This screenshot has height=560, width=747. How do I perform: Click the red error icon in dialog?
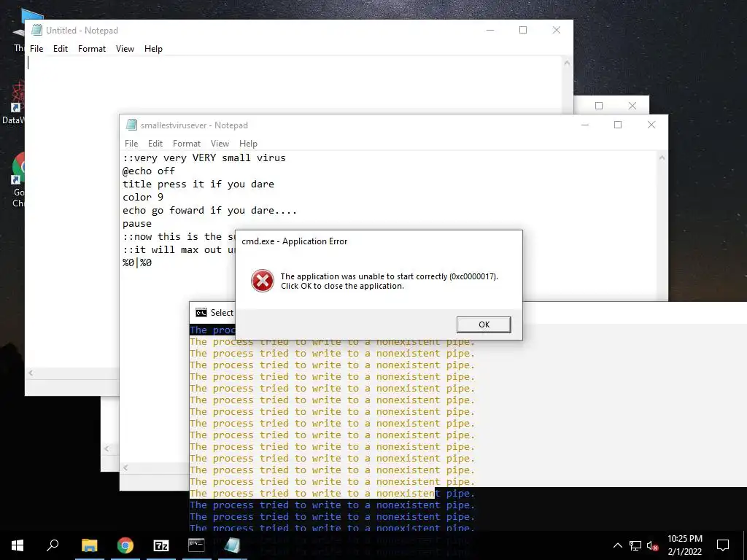pyautogui.click(x=263, y=281)
